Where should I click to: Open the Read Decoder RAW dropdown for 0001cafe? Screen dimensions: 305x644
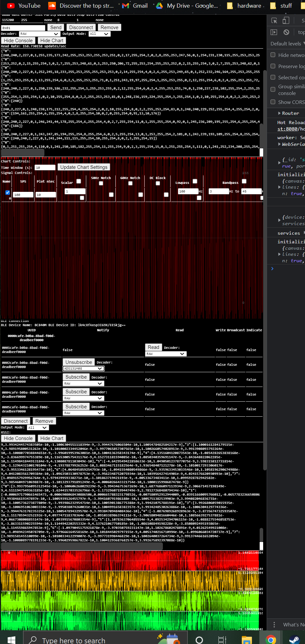[166, 354]
